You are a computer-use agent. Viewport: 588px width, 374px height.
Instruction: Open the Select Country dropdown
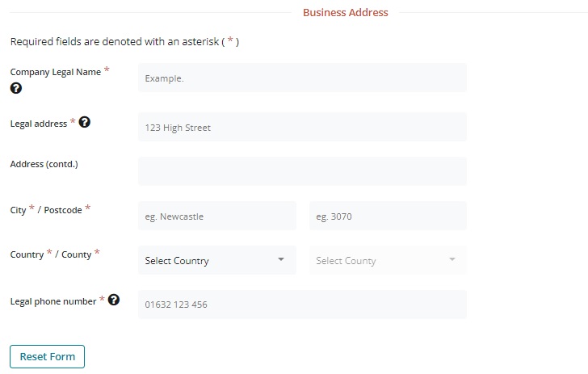(216, 260)
